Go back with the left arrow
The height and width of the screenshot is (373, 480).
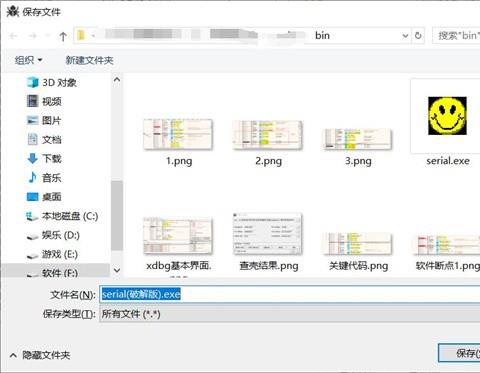13,36
